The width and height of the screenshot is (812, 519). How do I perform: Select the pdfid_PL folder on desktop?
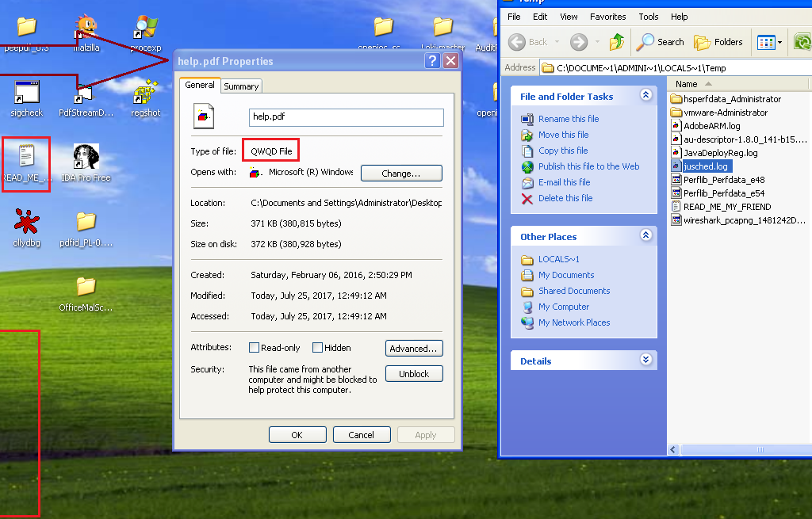[x=86, y=228]
